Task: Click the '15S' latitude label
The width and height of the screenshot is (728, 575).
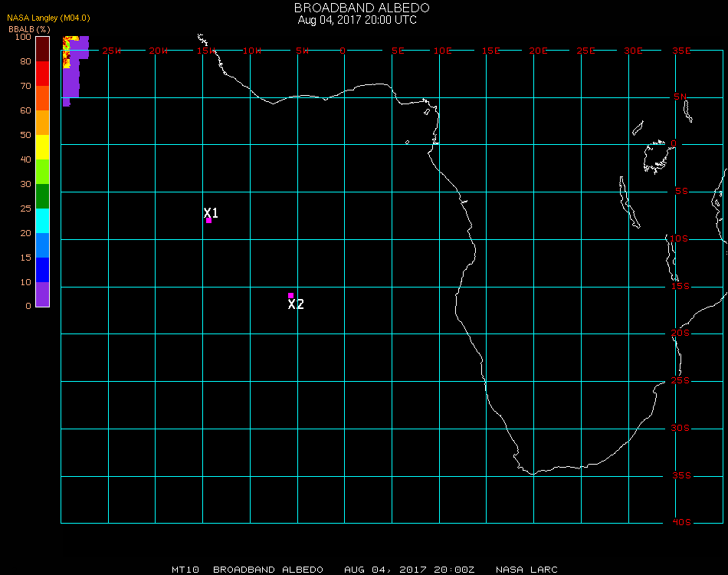Action: click(680, 286)
